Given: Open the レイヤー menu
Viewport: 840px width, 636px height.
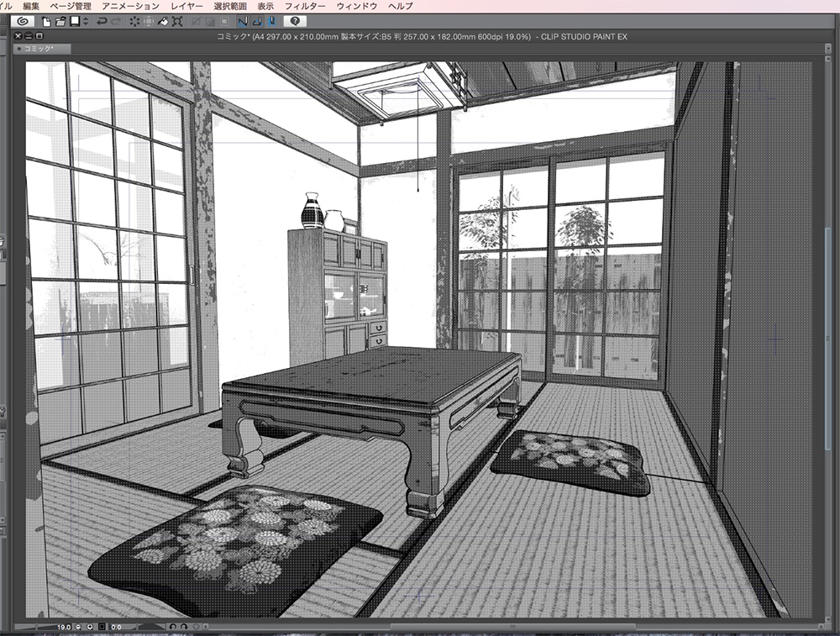Looking at the screenshot, I should (187, 6).
